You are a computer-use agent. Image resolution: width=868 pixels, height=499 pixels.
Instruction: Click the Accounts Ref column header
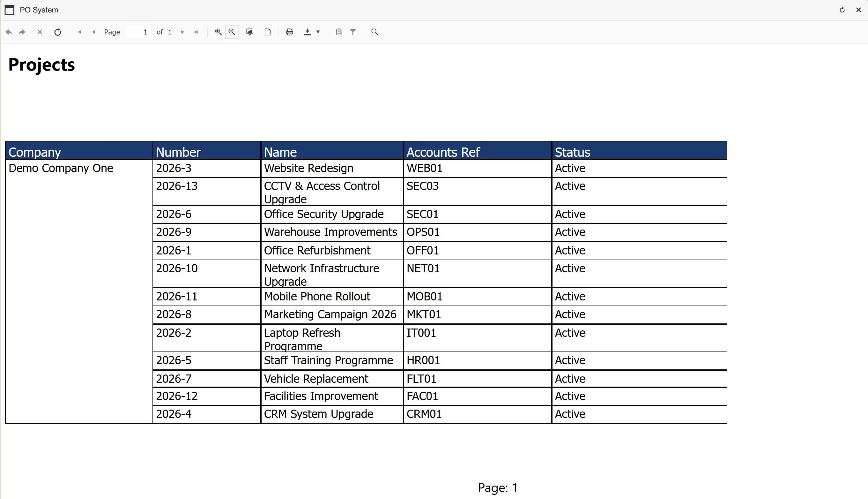pyautogui.click(x=477, y=151)
